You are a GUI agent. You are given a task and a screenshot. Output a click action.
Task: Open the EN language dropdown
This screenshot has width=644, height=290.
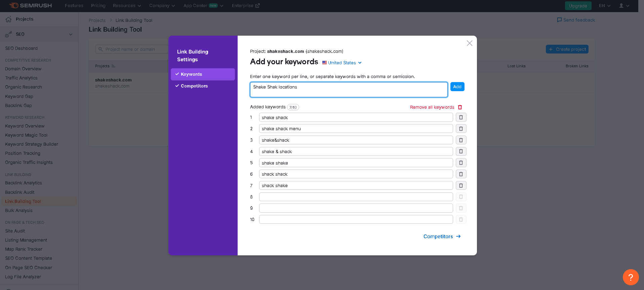[604, 6]
